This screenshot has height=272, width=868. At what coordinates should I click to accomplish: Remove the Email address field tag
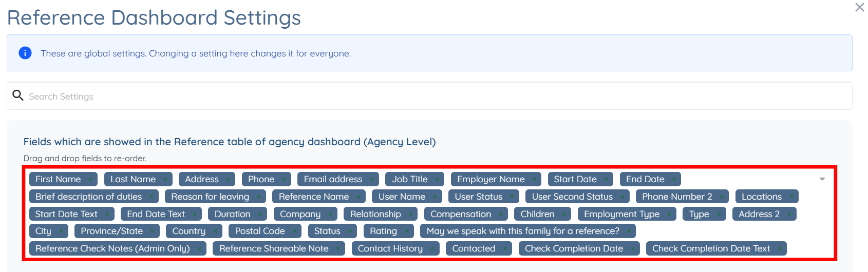pyautogui.click(x=372, y=179)
